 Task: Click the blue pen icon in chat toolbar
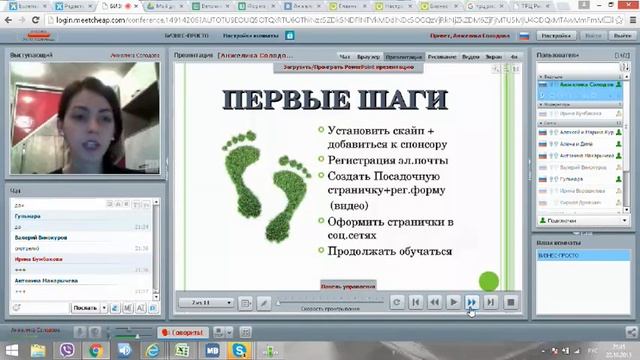(115, 308)
